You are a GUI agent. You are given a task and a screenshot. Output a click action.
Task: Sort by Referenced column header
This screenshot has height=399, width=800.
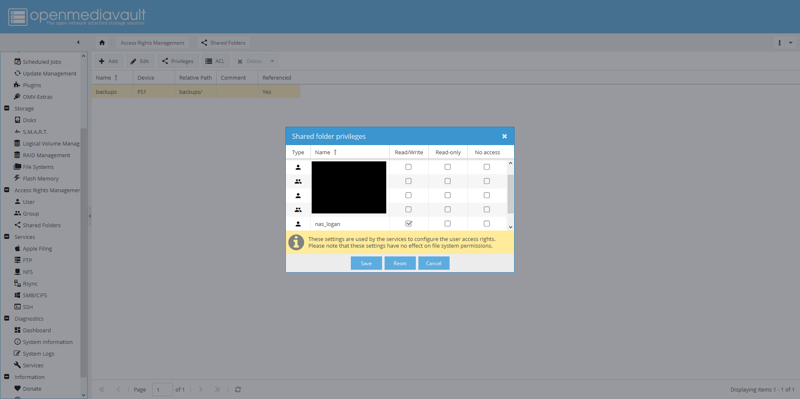click(x=279, y=78)
